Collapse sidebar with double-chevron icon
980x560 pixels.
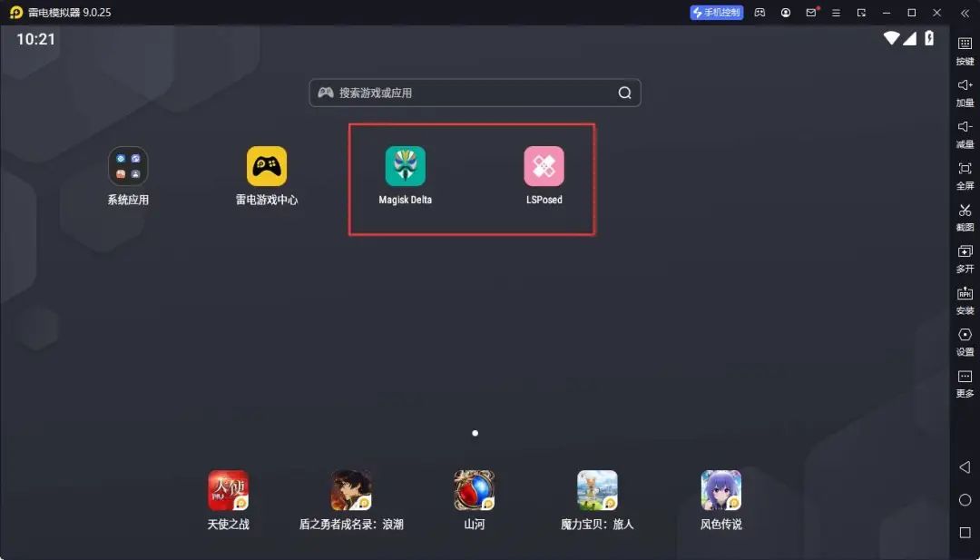[x=965, y=13]
